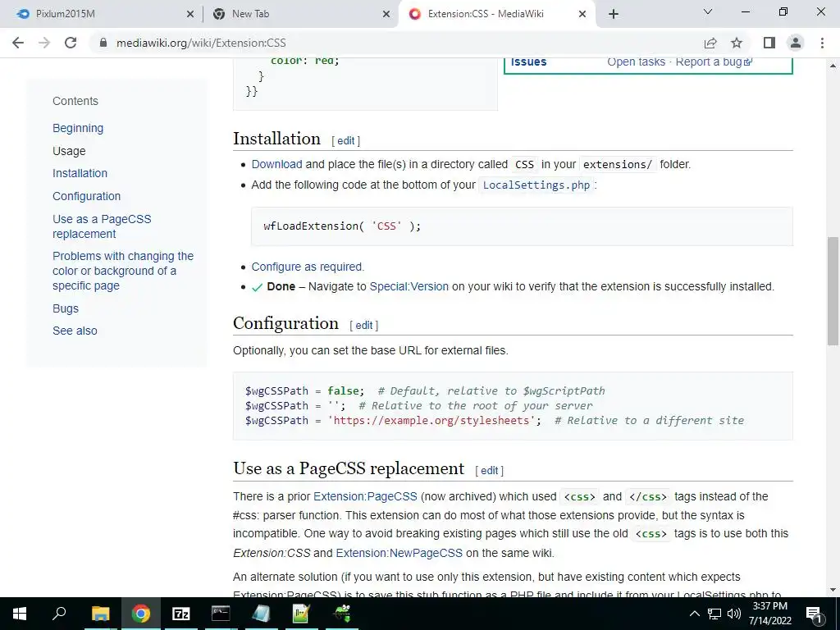Click the address bar URL

point(201,43)
